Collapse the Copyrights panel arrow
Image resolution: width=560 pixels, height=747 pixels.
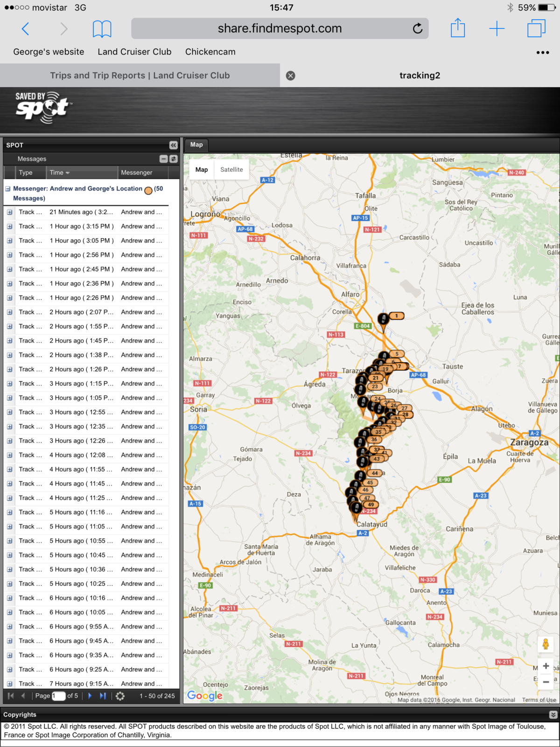coord(553,714)
